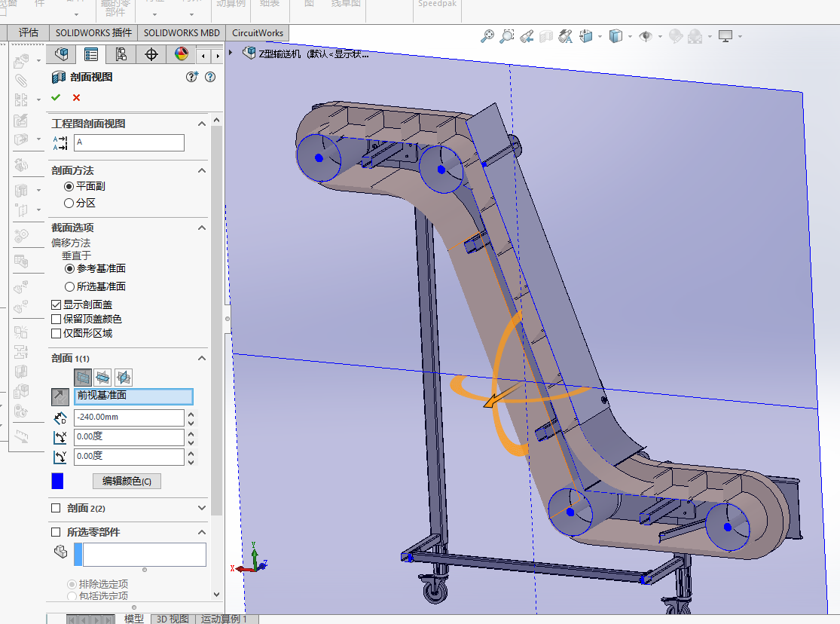Cancel section view with red X
Image resolution: width=840 pixels, height=624 pixels.
(76, 97)
